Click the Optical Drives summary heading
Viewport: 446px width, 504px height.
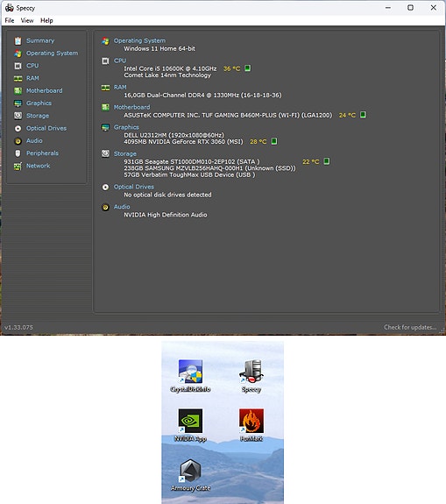[x=134, y=187]
